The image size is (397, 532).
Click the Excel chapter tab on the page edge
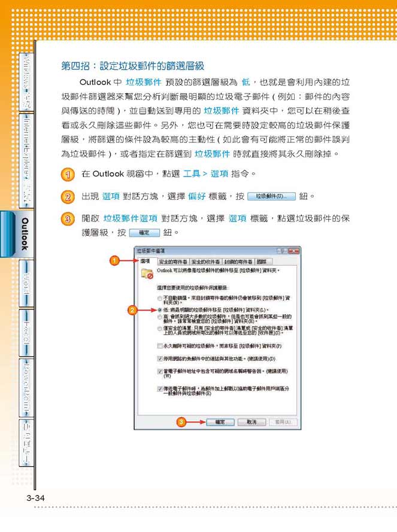coord(26,333)
